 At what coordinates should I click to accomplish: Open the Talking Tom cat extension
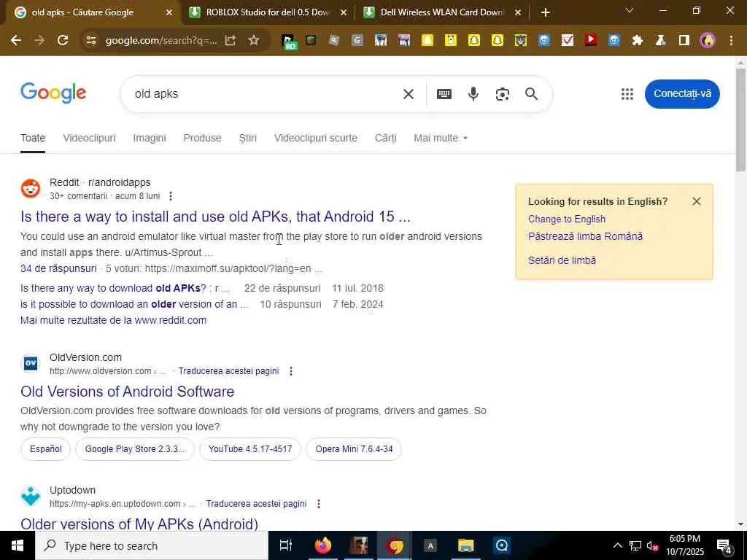point(521,41)
